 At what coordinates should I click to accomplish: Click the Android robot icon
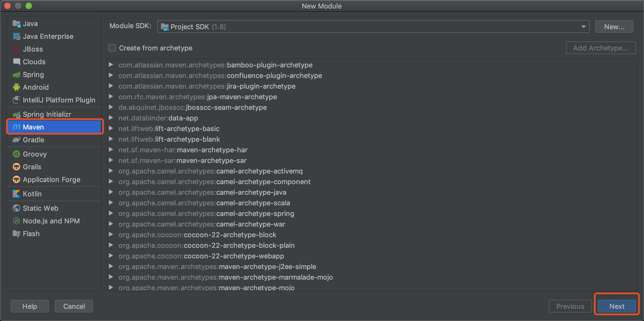[x=16, y=87]
